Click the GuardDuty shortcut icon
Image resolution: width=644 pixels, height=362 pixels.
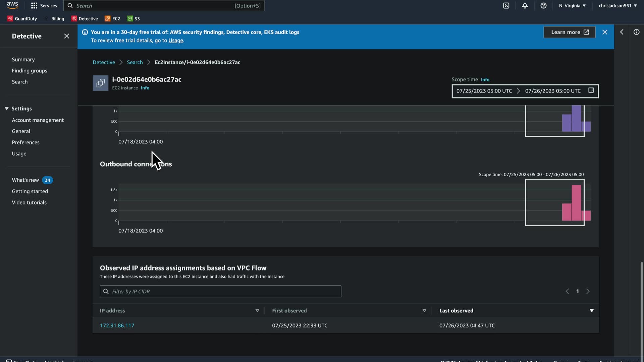point(10,19)
